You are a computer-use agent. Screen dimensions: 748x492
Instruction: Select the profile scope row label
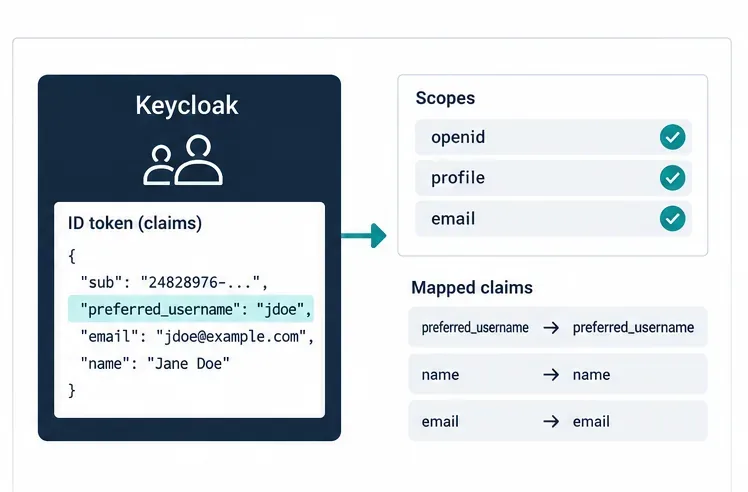point(458,178)
